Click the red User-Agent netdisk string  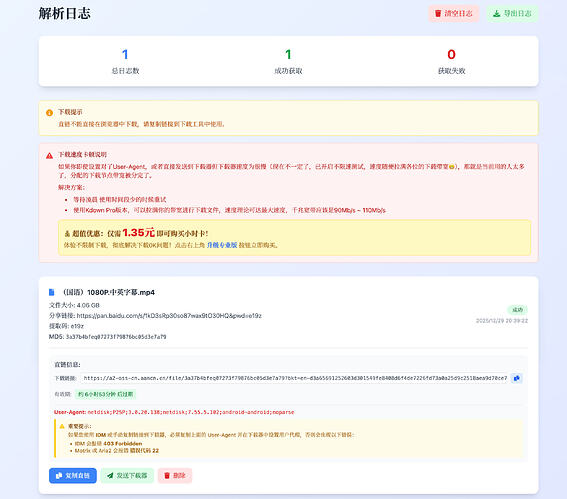click(191, 412)
